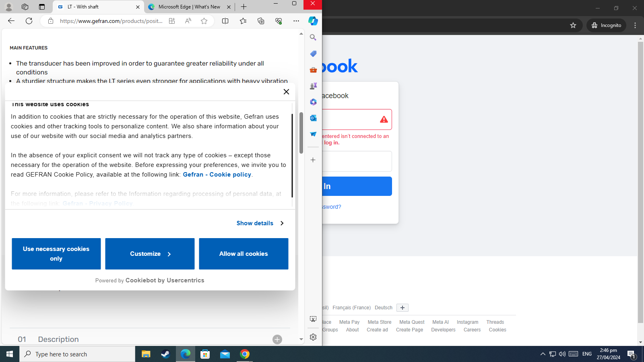Close Microsoft Edge What's New tab
The image size is (644, 362).
229,7
